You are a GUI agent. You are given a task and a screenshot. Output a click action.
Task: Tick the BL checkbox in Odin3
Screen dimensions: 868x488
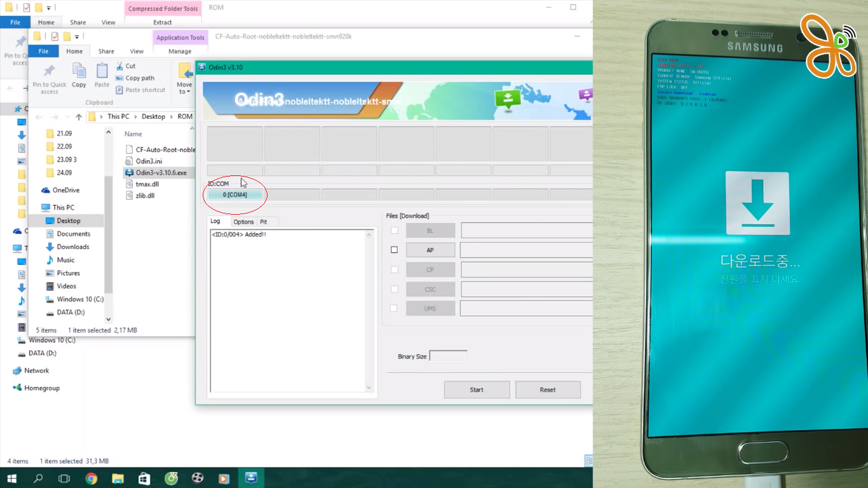coord(394,230)
